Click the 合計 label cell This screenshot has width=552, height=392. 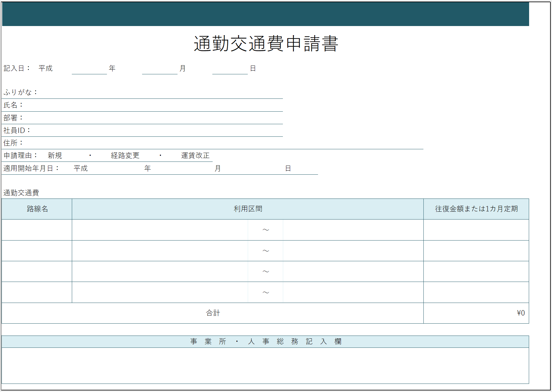213,313
